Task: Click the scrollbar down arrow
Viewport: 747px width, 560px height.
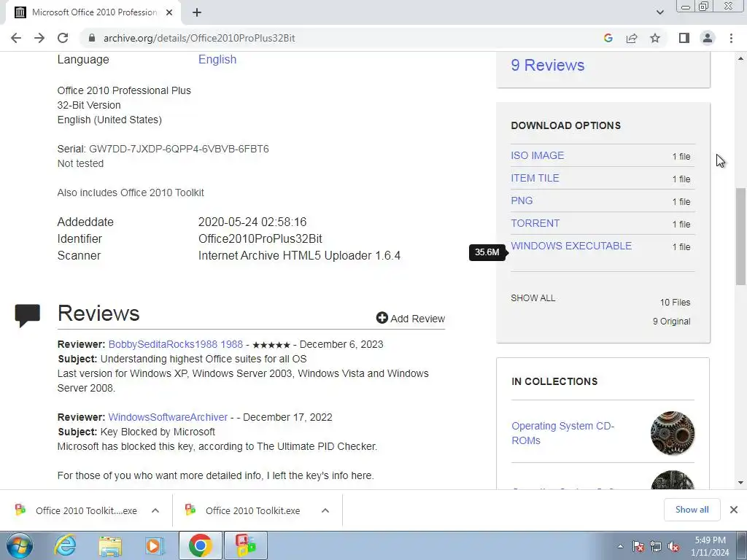Action: [x=741, y=483]
